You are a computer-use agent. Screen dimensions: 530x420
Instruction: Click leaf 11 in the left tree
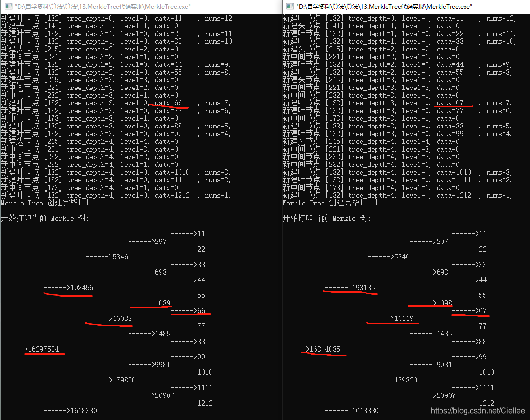pos(201,233)
